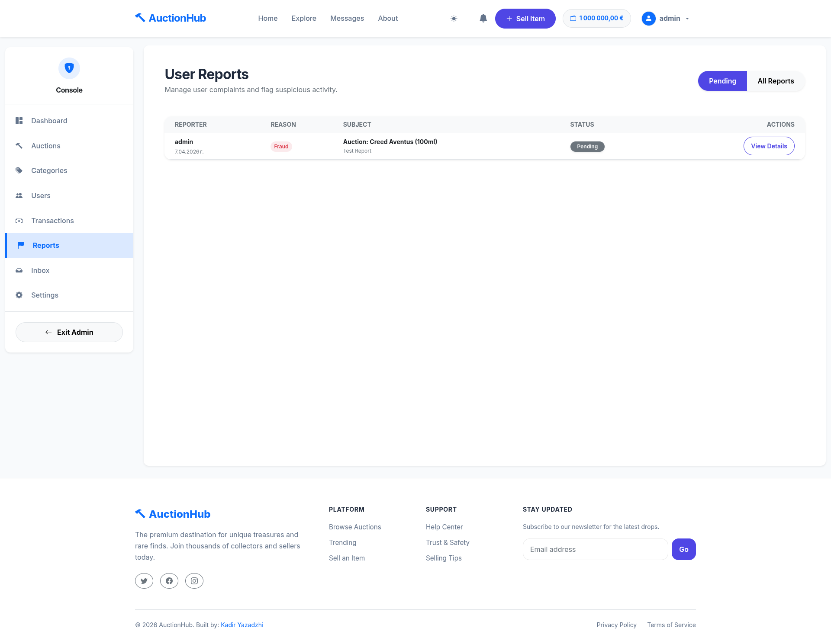Click the Go subscribe button

[684, 549]
